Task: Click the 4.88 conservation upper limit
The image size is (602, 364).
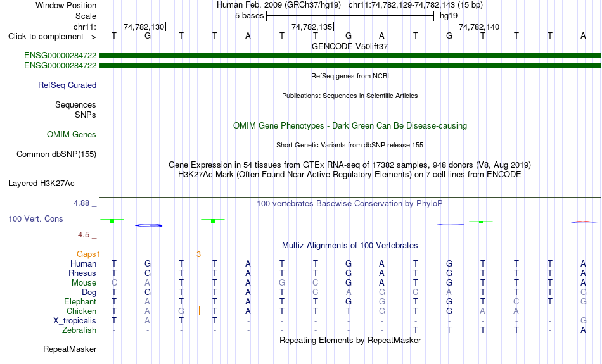Action: coord(81,203)
